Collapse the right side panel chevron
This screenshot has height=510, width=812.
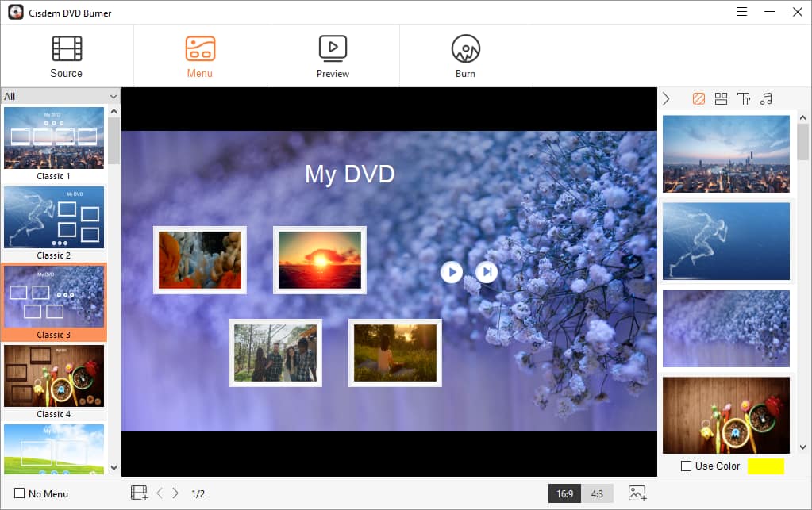(666, 98)
